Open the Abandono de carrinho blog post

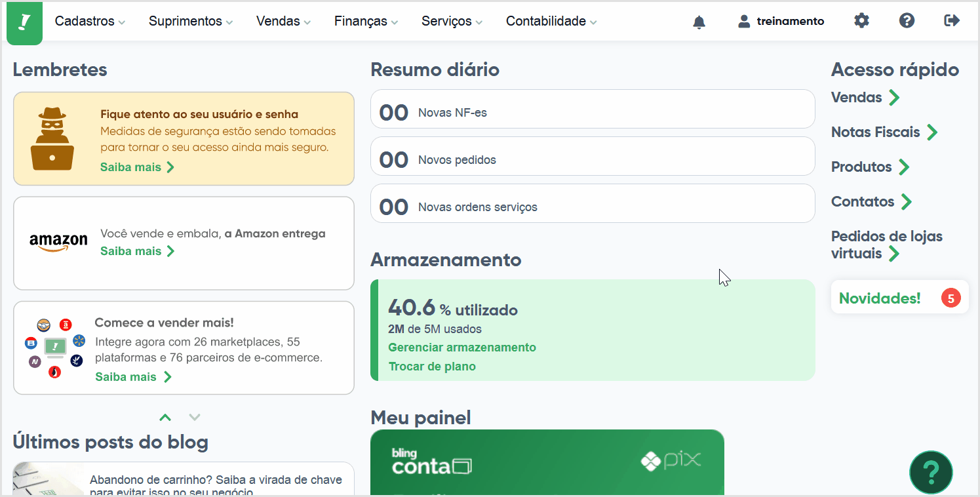pos(216,486)
